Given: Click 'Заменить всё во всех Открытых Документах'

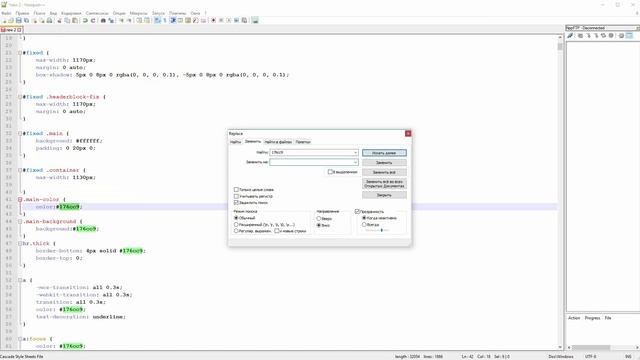Looking at the screenshot, I should pos(384,184).
